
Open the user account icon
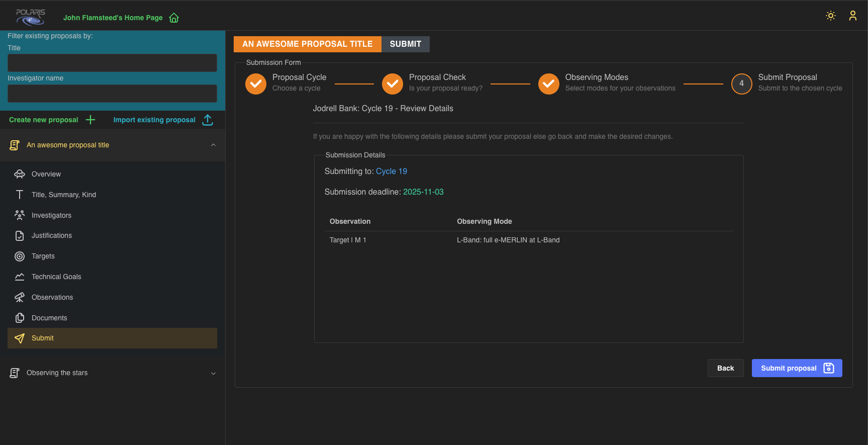click(853, 16)
